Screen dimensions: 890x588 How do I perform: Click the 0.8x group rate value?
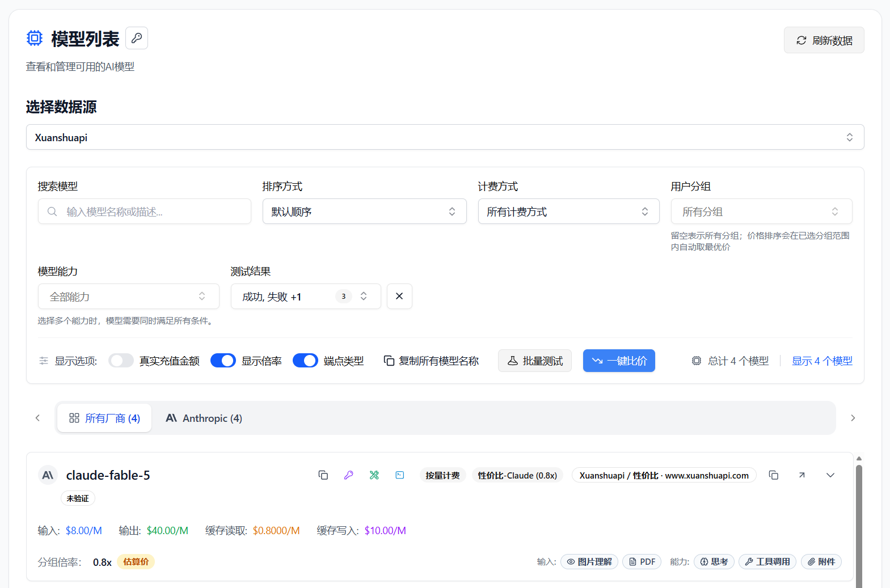point(102,562)
